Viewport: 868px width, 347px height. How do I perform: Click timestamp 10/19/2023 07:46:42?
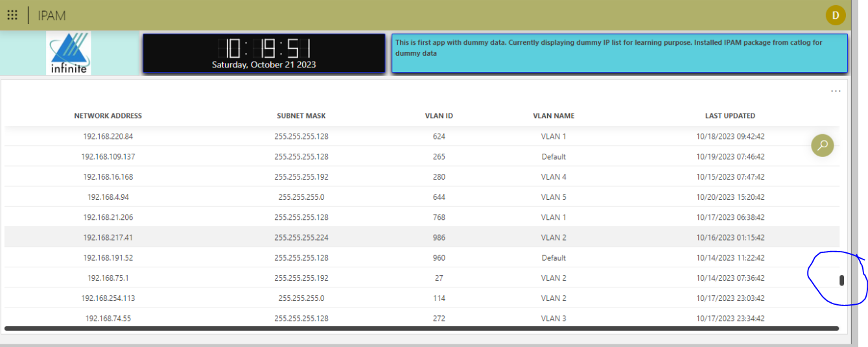(x=731, y=157)
